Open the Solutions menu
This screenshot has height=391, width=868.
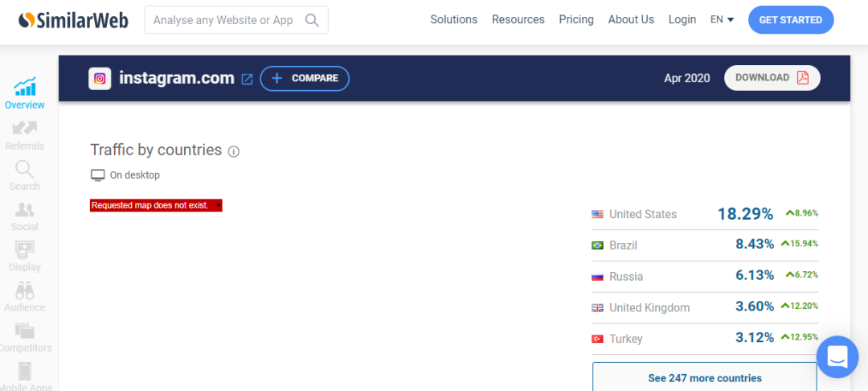pos(454,19)
